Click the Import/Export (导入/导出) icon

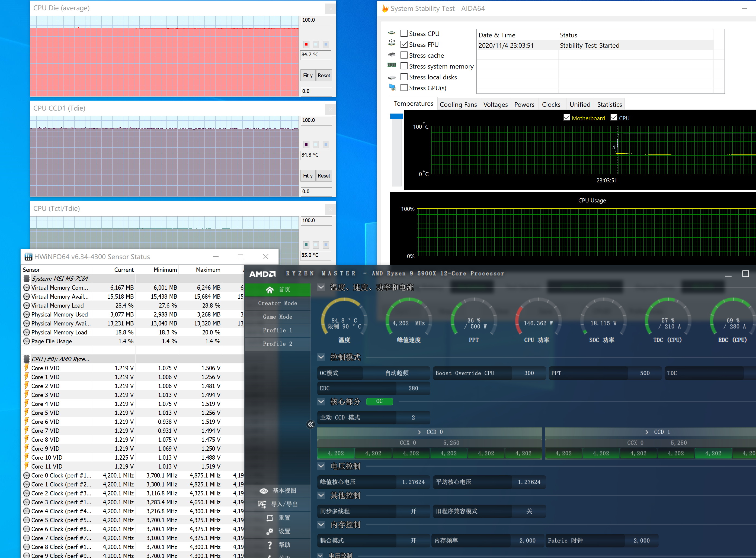(x=262, y=504)
